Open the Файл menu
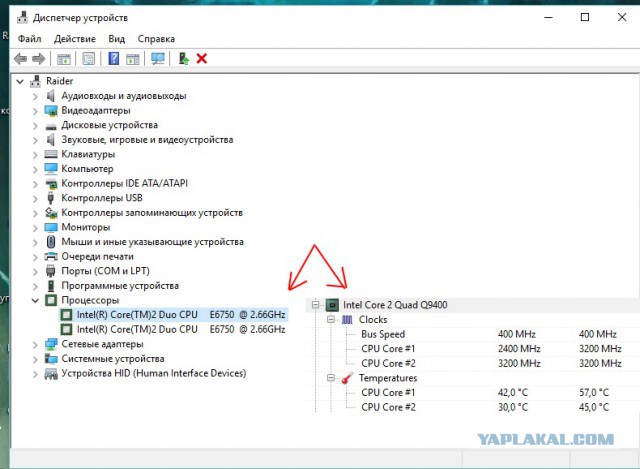640x469 pixels. (29, 39)
